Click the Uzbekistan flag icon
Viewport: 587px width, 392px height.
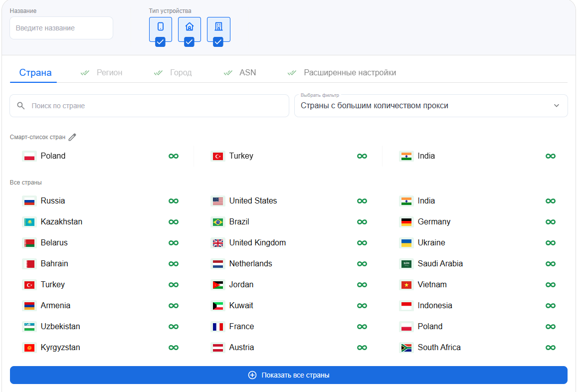click(x=29, y=327)
